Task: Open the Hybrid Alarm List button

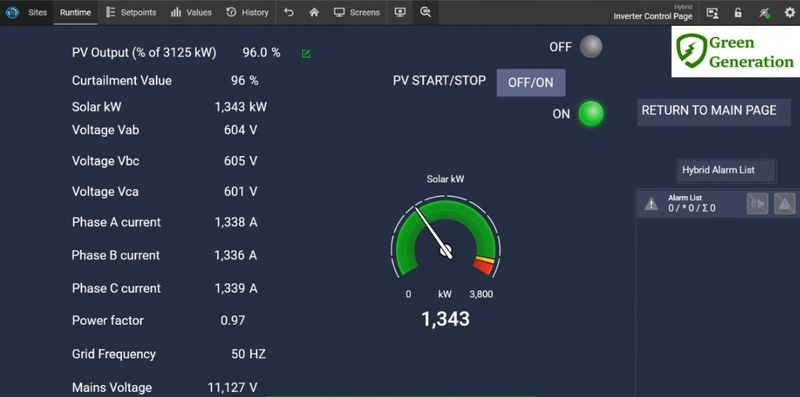Action: 727,170
